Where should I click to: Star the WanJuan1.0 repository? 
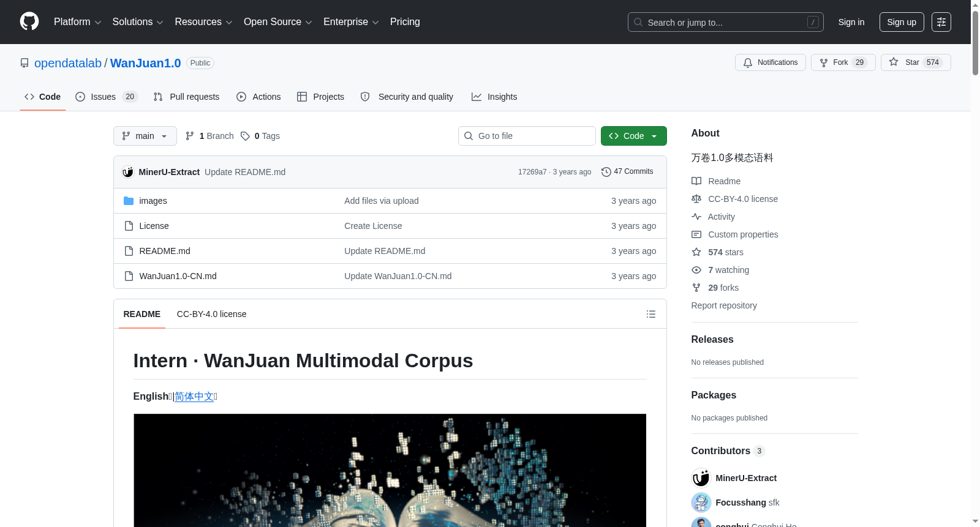point(915,62)
